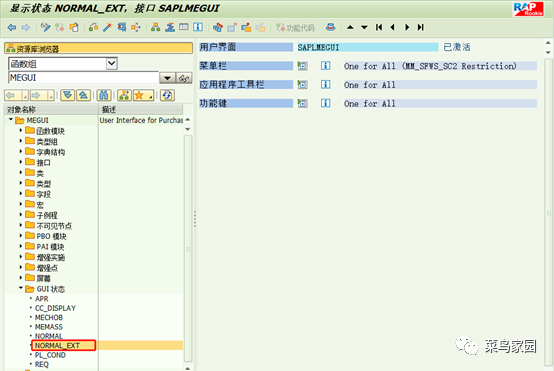The height and width of the screenshot is (371, 554).
Task: Click info icon in 功能键 row
Action: point(326,103)
